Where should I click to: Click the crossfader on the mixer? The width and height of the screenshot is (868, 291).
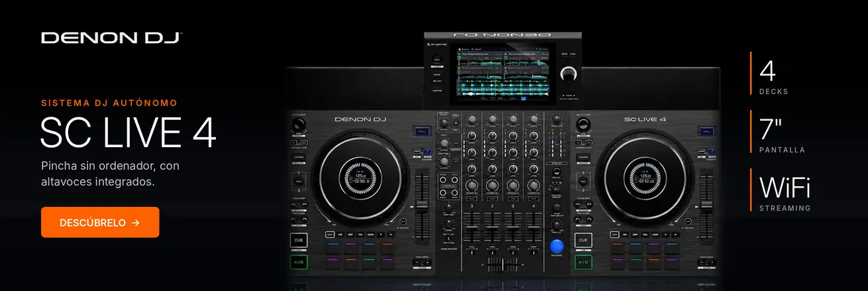pyautogui.click(x=502, y=264)
